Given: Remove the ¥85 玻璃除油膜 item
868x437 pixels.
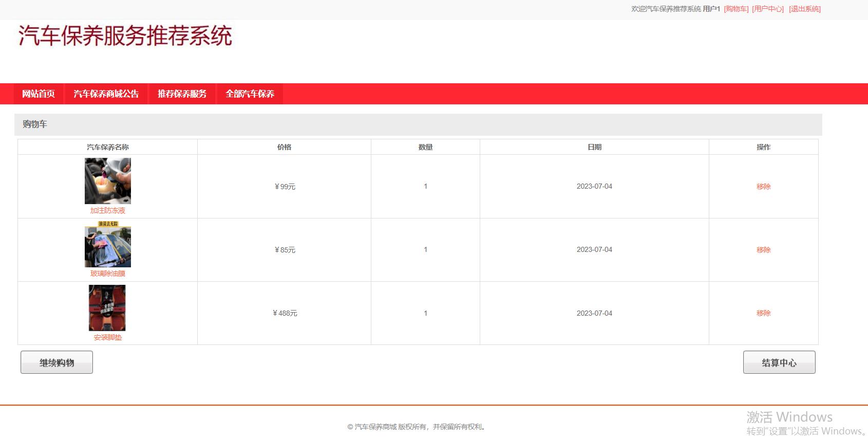Looking at the screenshot, I should [763, 250].
